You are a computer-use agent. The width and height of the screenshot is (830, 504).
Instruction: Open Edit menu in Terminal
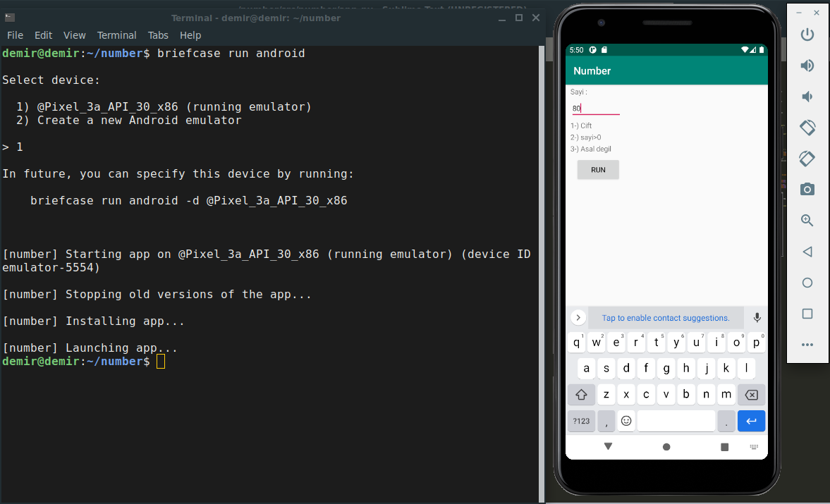[44, 35]
